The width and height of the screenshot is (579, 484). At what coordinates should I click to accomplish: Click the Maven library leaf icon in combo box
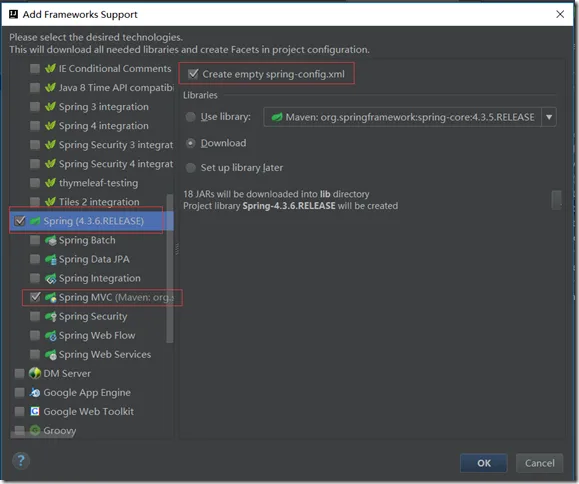[277, 117]
